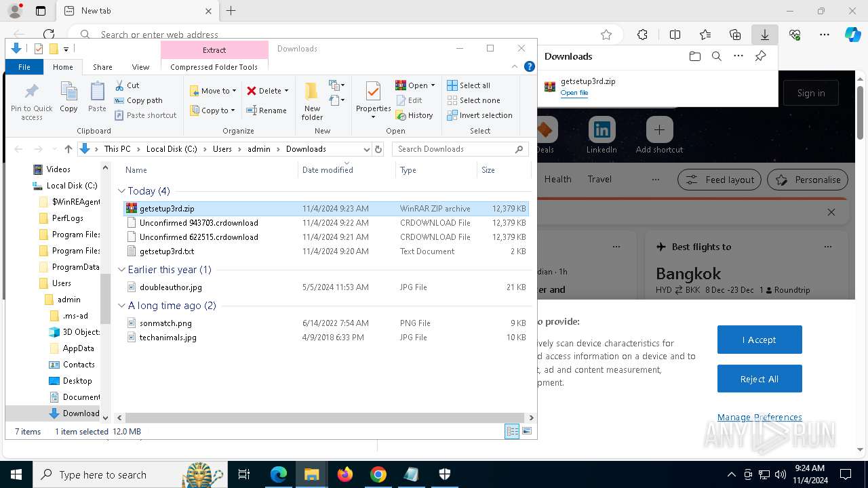
Task: Switch to Large icons view
Action: (x=527, y=431)
